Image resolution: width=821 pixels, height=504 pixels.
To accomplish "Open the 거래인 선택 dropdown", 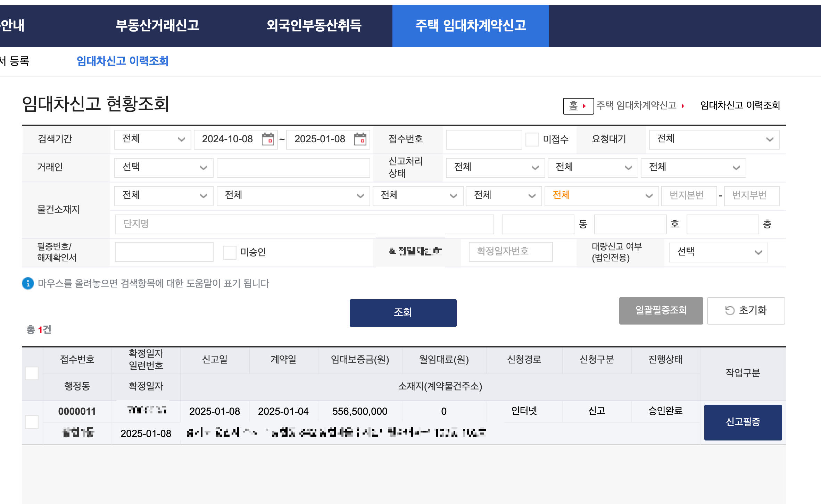I will pos(164,167).
